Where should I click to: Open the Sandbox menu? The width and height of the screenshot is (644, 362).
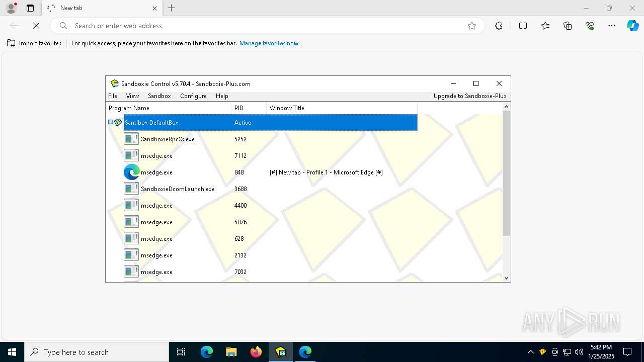(159, 96)
